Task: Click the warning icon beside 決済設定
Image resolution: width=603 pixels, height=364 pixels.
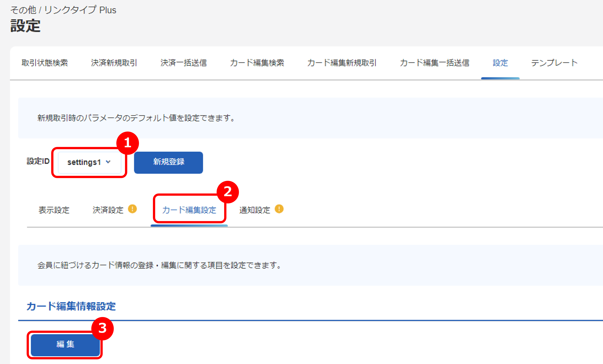Action: click(132, 209)
